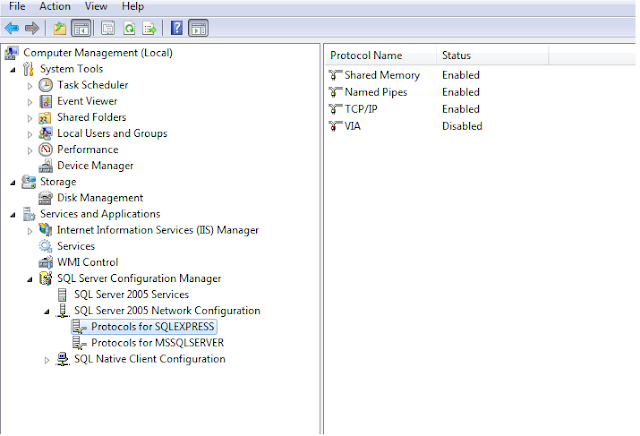
Task: Click the Performance gauge icon
Action: tap(45, 149)
